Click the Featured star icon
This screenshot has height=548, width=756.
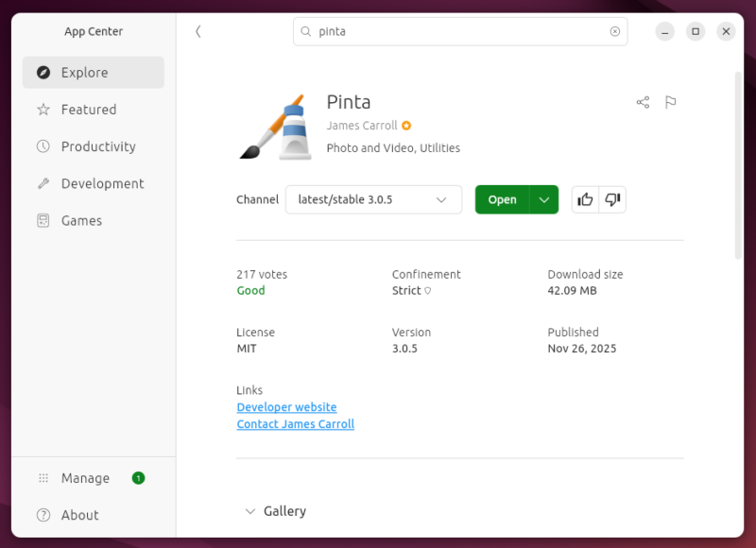click(43, 110)
